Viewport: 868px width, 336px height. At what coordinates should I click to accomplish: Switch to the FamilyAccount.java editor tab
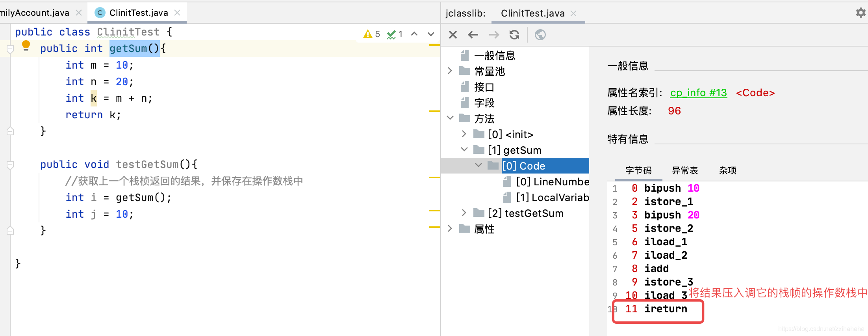point(35,13)
